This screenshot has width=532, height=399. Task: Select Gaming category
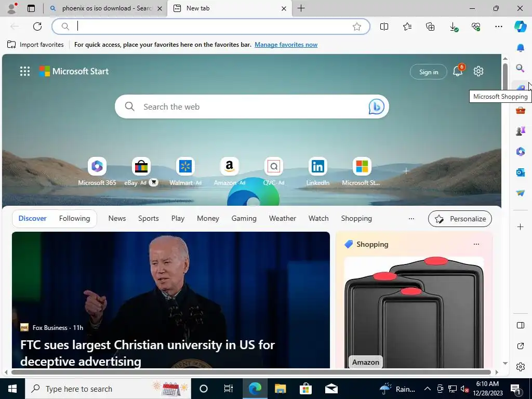(244, 219)
